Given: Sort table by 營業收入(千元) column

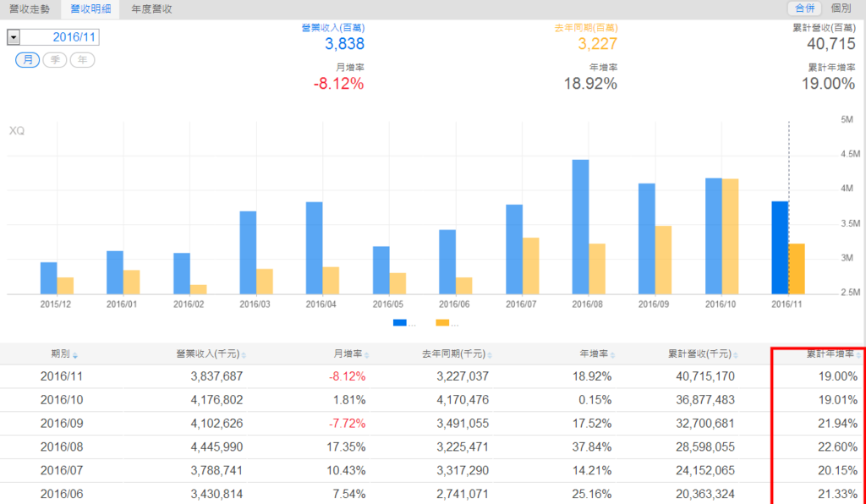Looking at the screenshot, I should (211, 353).
